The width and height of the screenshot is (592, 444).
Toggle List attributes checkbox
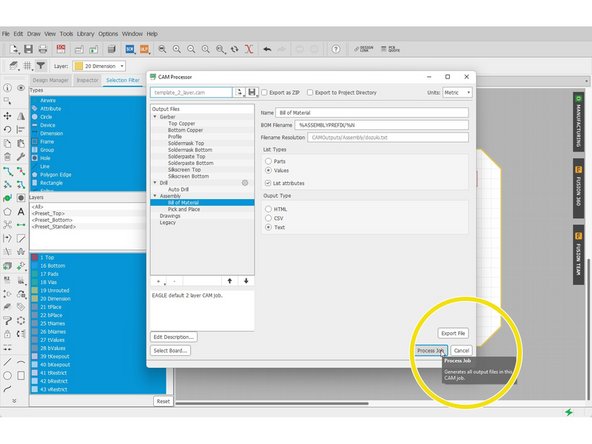pos(268,183)
